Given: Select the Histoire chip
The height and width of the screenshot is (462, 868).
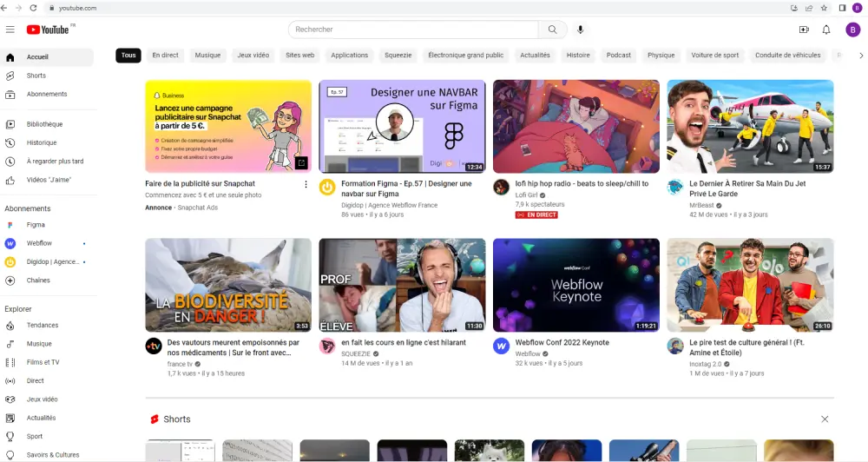Looking at the screenshot, I should pos(578,56).
